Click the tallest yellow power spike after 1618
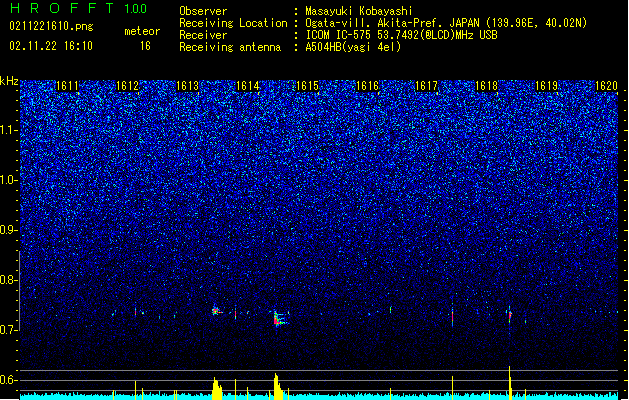Viewport: 629px width, 400px height. pyautogui.click(x=510, y=382)
